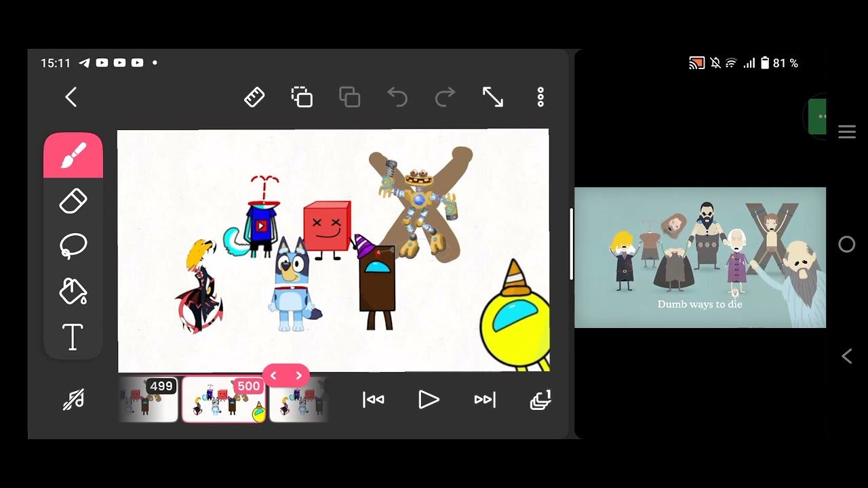Viewport: 868px width, 488px height.
Task: Play the animation
Action: coord(429,400)
